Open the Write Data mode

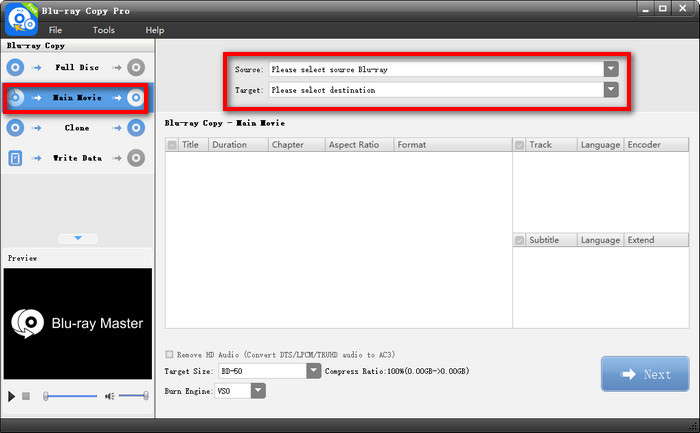[x=77, y=158]
